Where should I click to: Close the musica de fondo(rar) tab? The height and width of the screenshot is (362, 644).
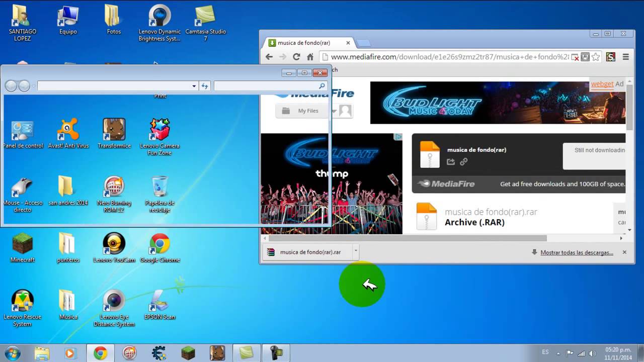tap(348, 43)
